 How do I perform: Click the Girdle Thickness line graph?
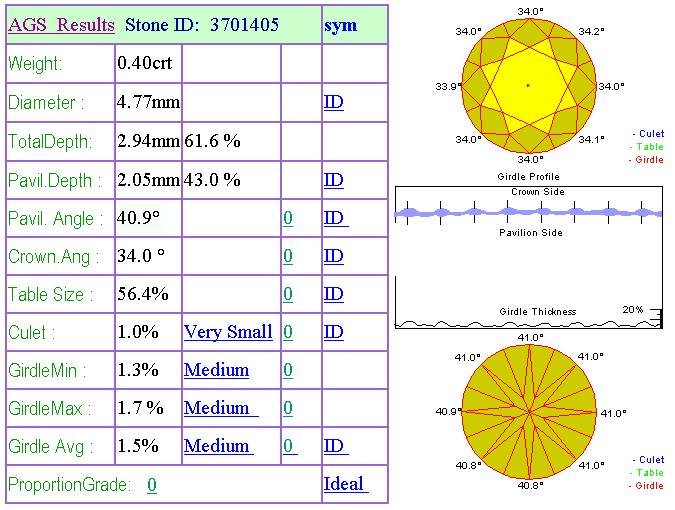529,324
